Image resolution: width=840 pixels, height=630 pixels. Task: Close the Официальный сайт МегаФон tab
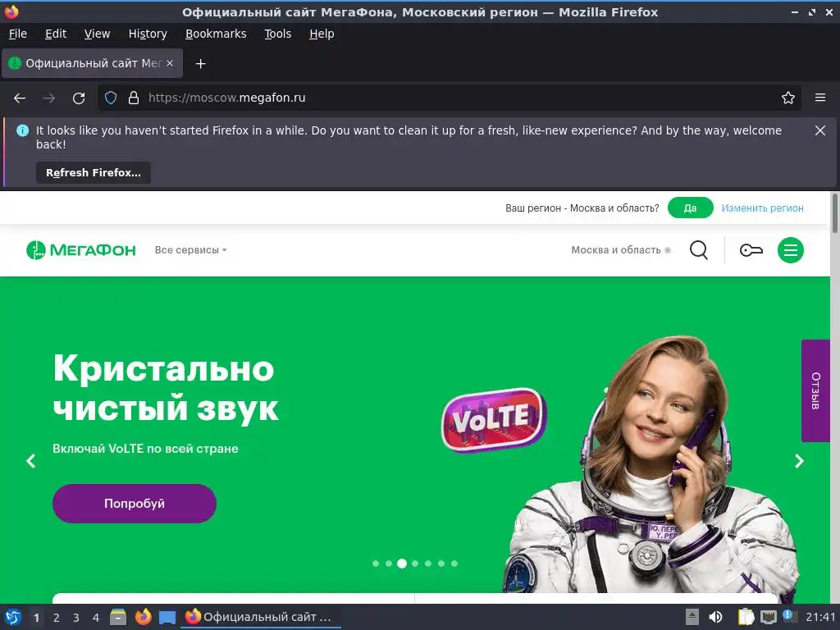click(x=170, y=63)
